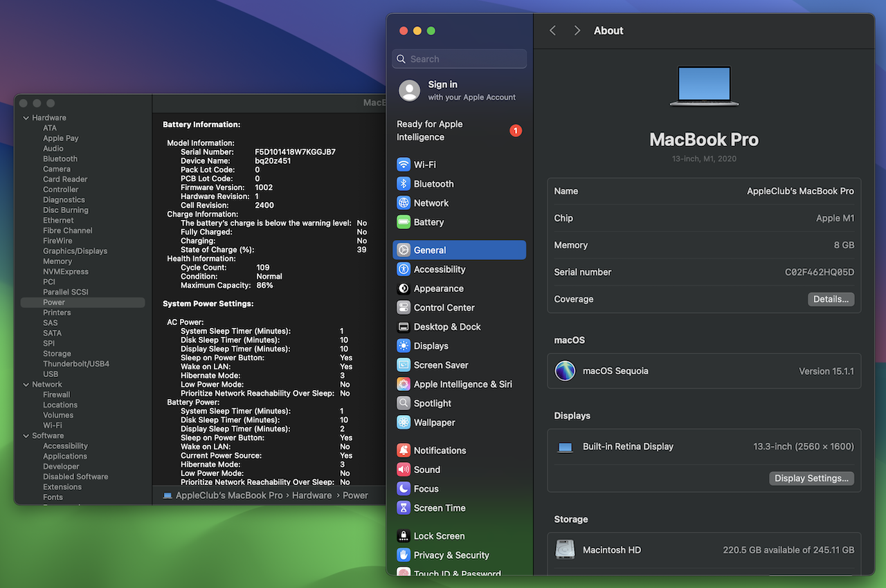The image size is (886, 588).
Task: Select Camera in System Information sidebar
Action: (57, 169)
